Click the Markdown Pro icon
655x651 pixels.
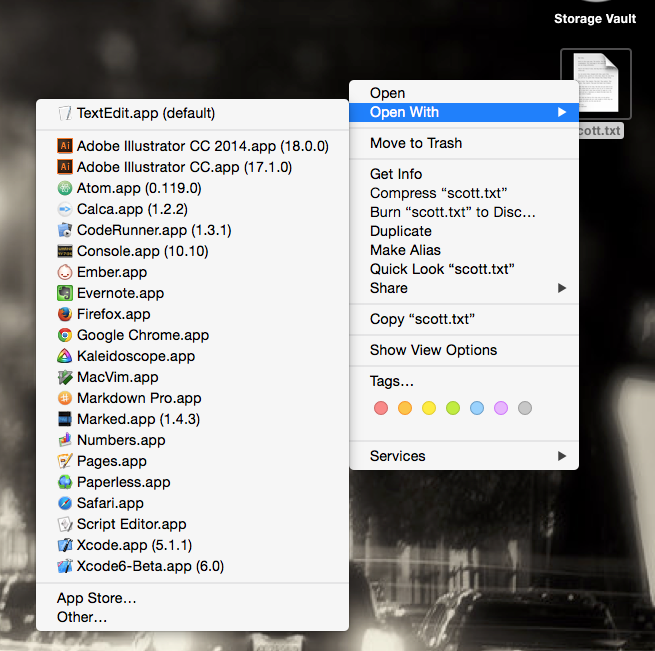pyautogui.click(x=65, y=398)
